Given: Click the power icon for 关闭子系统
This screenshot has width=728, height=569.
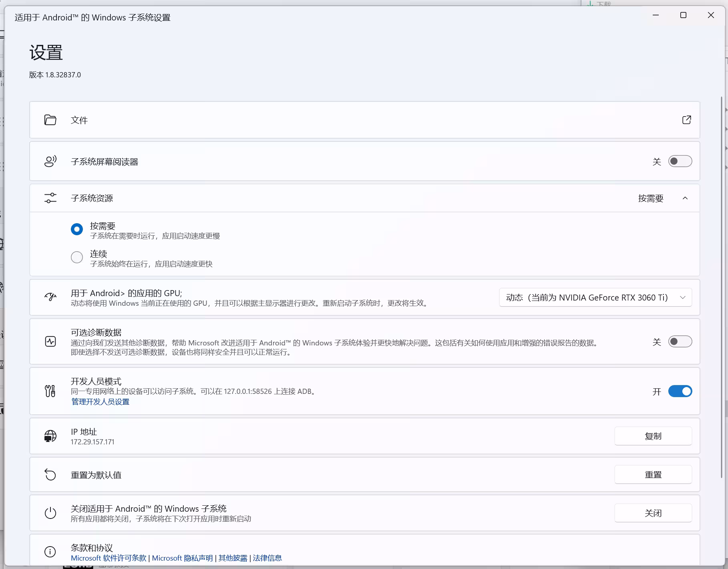Looking at the screenshot, I should pyautogui.click(x=50, y=513).
